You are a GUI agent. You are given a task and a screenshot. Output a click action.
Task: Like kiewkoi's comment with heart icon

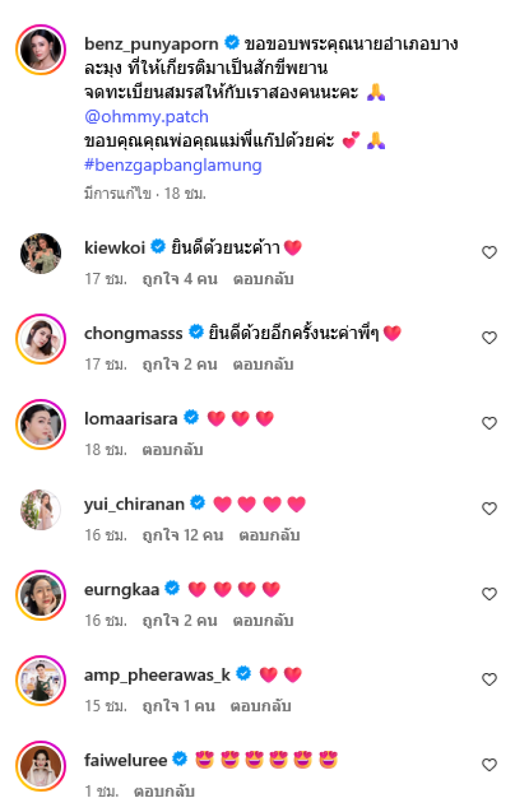pyautogui.click(x=489, y=253)
